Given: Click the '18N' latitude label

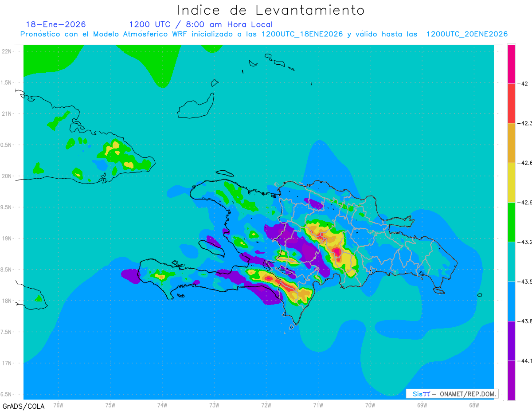Looking at the screenshot, I should point(8,301).
